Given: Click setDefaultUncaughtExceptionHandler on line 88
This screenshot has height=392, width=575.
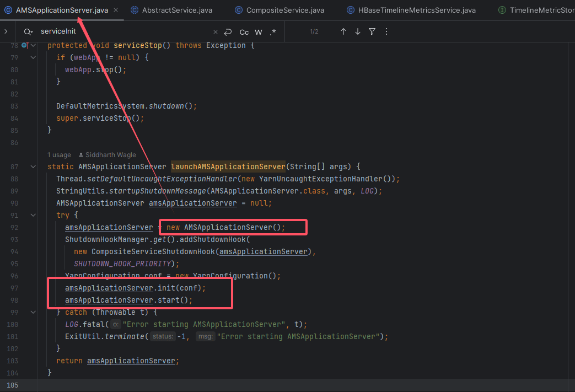Looking at the screenshot, I should point(162,179).
